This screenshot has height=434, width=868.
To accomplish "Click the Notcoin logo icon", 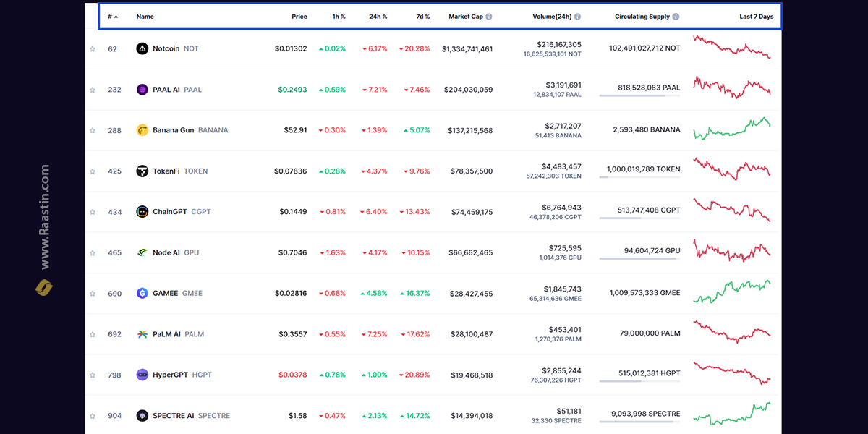I will 142,48.
